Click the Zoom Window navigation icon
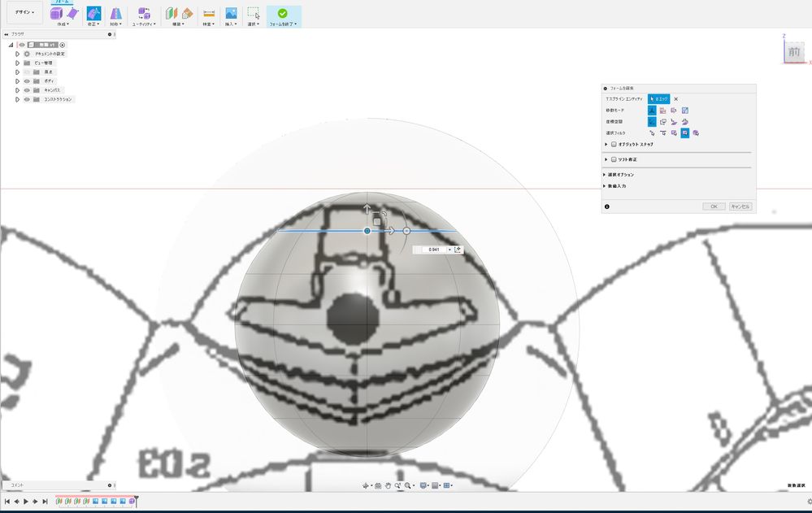The width and height of the screenshot is (812, 513). click(x=408, y=485)
